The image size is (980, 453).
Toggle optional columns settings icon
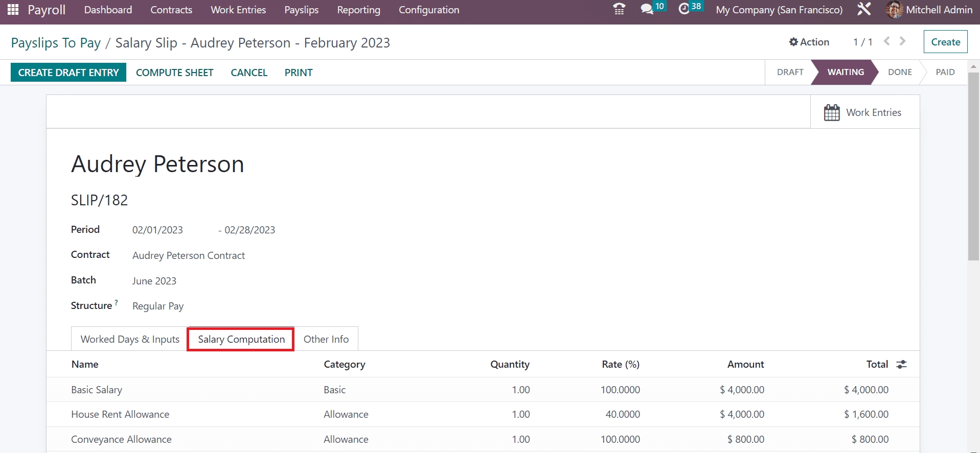902,364
